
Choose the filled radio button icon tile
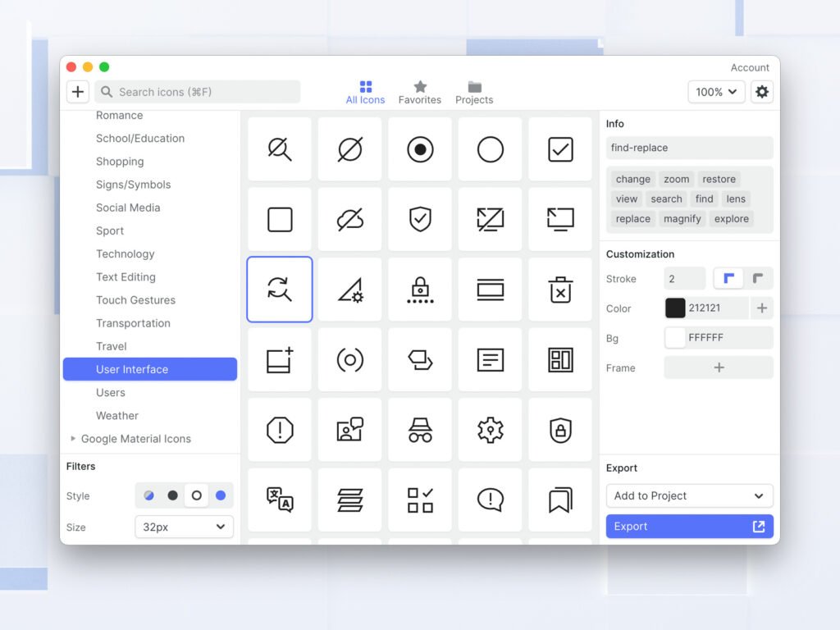pyautogui.click(x=419, y=149)
